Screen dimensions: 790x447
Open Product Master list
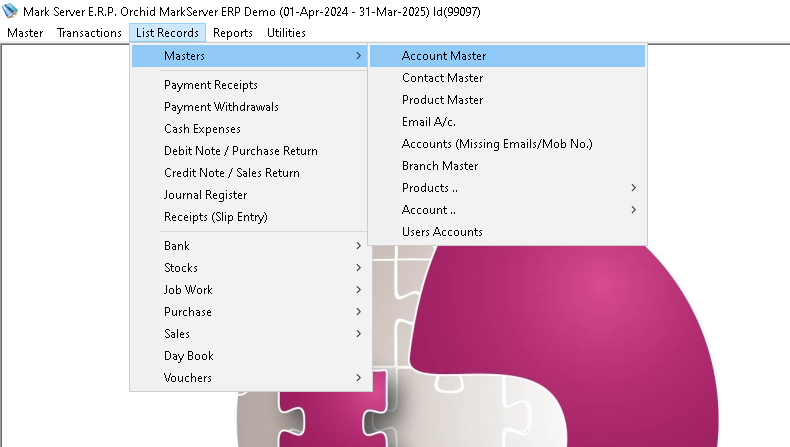point(507,100)
